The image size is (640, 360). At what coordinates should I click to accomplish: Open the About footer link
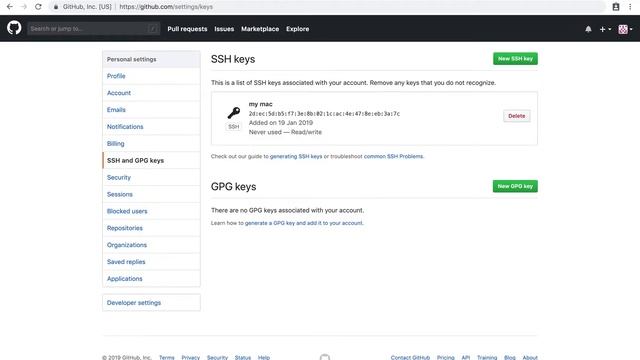(x=530, y=358)
